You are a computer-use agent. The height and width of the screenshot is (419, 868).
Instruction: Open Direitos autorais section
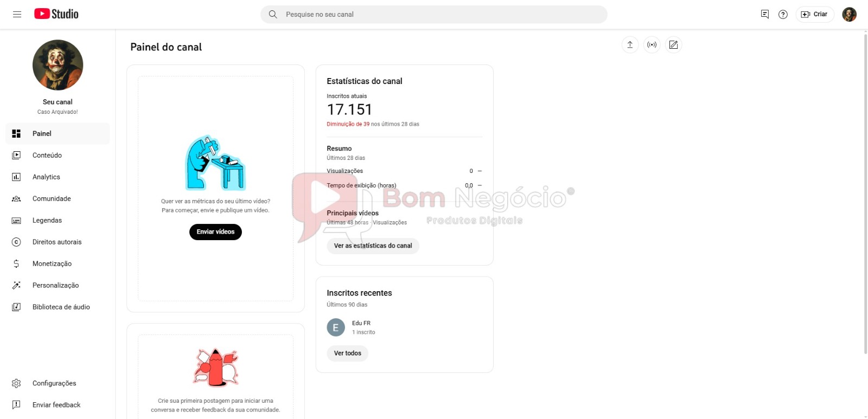point(58,242)
